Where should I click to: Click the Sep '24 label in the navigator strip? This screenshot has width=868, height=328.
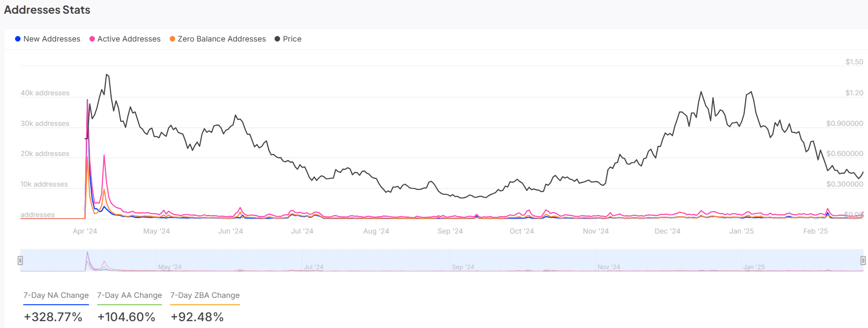coord(463,267)
